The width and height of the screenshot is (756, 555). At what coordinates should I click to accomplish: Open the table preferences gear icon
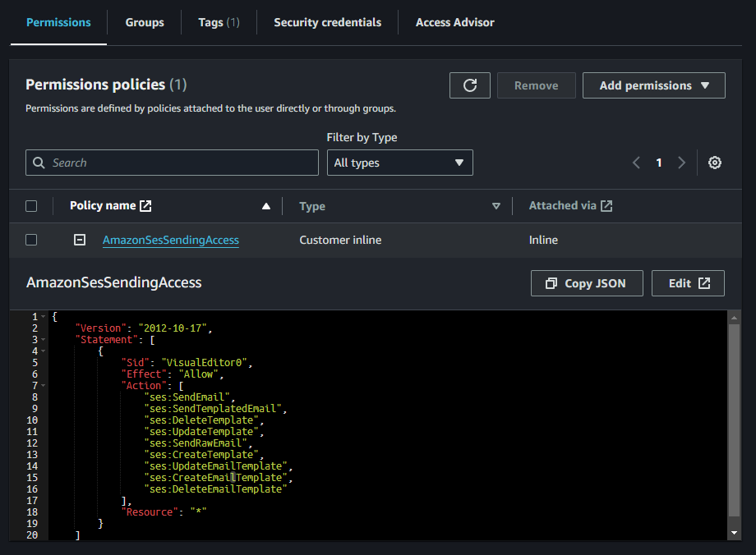pyautogui.click(x=715, y=163)
